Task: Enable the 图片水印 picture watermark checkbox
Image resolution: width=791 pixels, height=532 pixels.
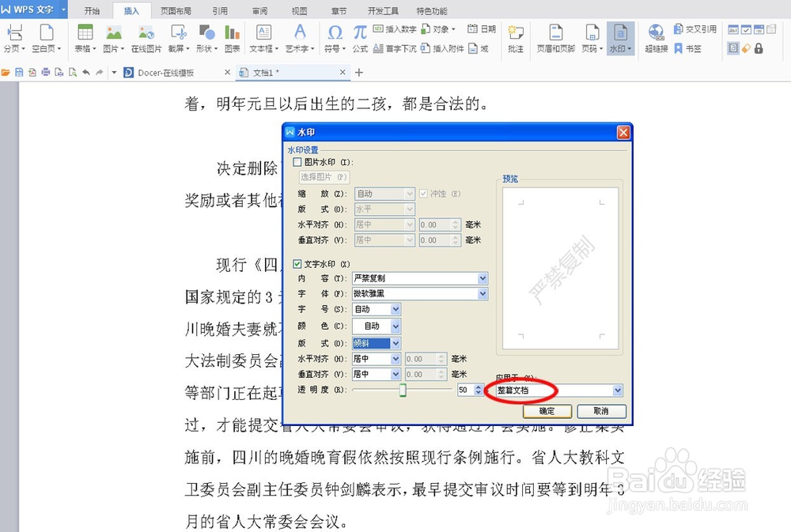Action: point(297,160)
